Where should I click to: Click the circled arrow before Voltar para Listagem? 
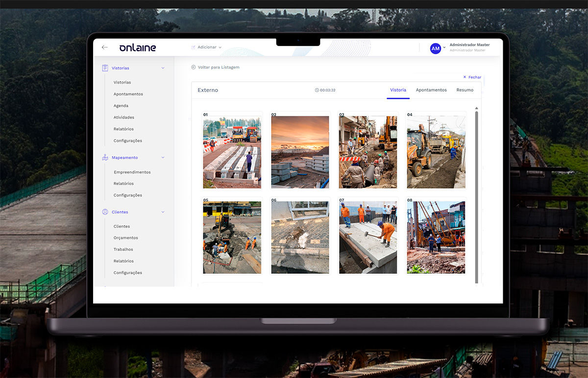[x=194, y=67]
